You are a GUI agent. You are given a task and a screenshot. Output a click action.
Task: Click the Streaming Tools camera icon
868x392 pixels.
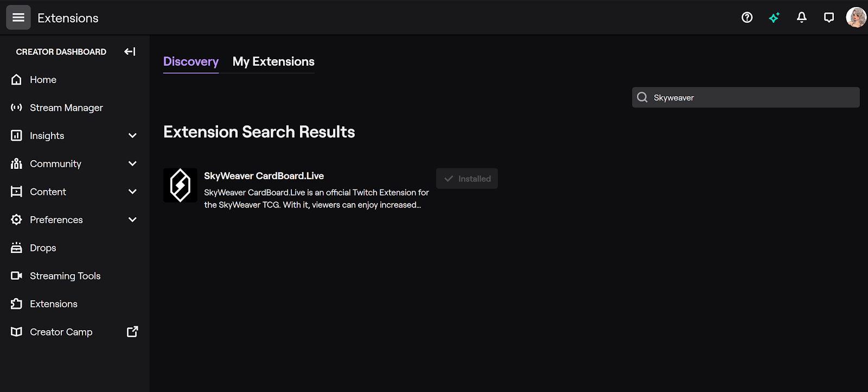pyautogui.click(x=17, y=276)
